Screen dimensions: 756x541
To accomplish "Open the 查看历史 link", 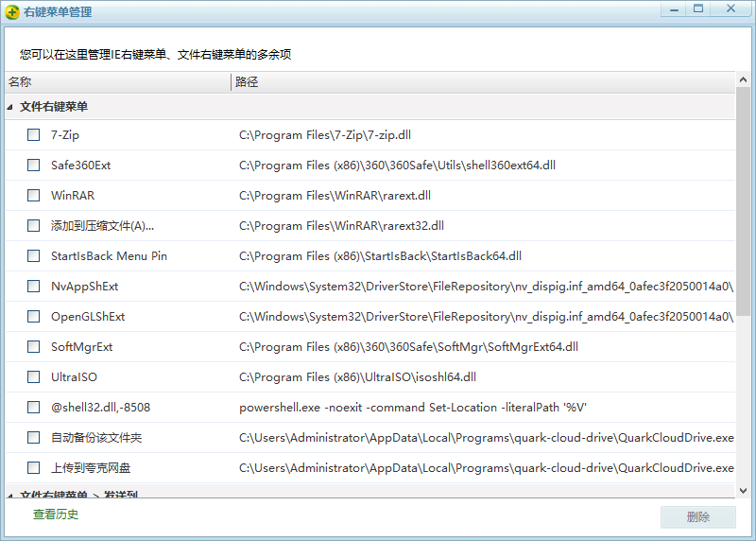I will pos(56,515).
